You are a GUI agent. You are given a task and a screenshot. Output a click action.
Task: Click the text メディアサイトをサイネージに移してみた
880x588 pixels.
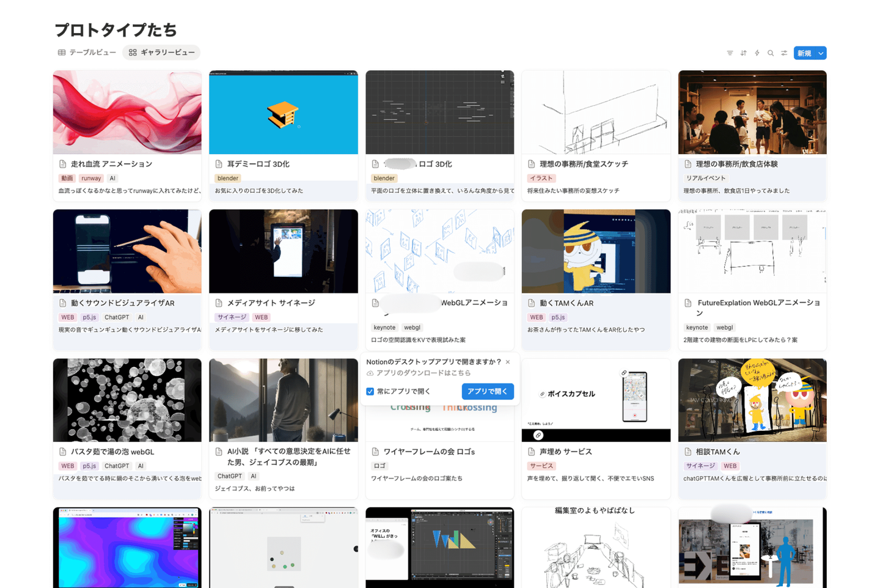[x=269, y=329]
